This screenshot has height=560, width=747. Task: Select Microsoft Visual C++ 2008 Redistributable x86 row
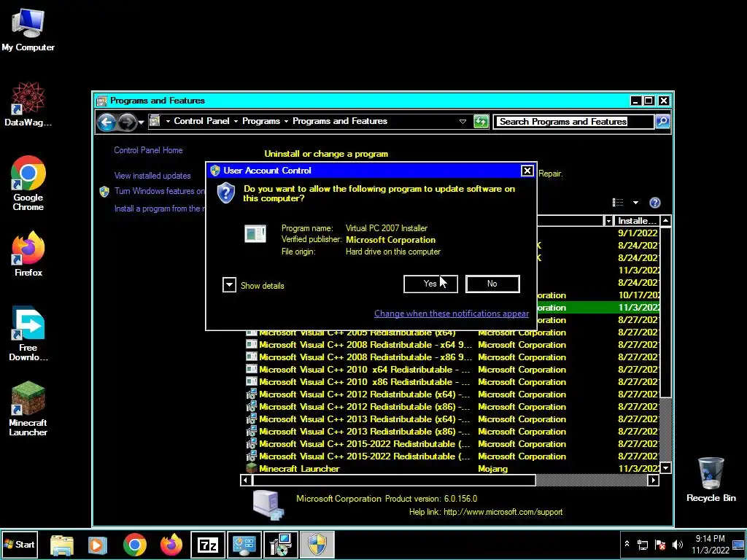click(x=452, y=357)
